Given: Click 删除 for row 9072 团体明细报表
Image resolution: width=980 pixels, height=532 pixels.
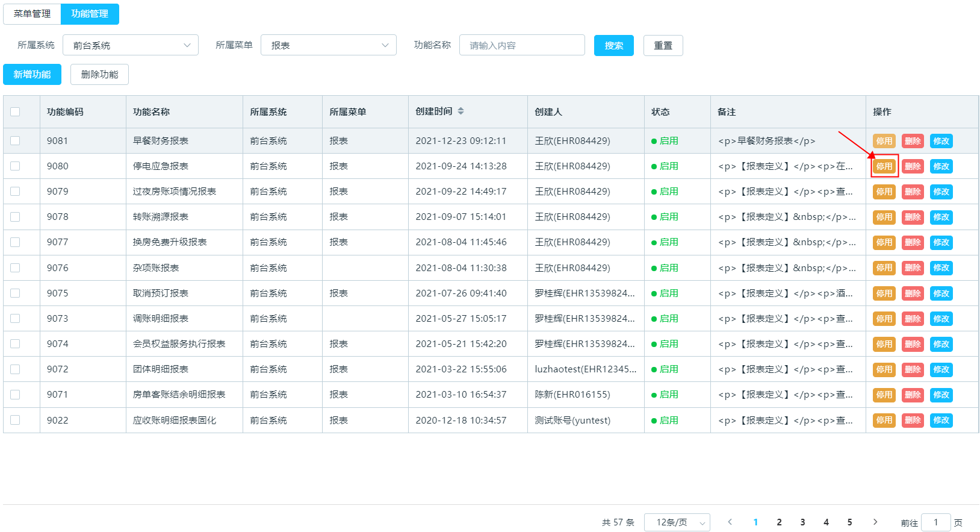Looking at the screenshot, I should [x=913, y=369].
